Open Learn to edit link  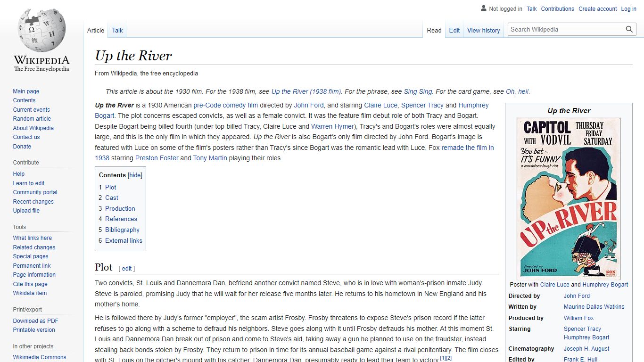click(29, 183)
